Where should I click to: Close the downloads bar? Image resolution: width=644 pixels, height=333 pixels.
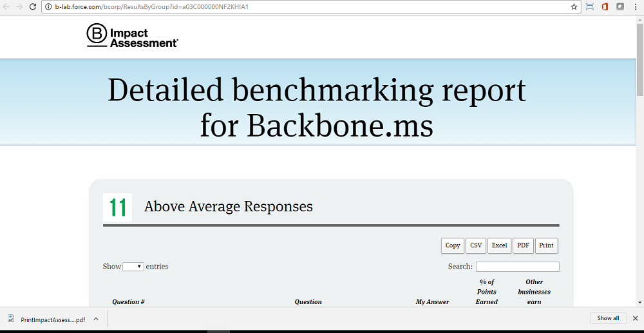(x=634, y=318)
